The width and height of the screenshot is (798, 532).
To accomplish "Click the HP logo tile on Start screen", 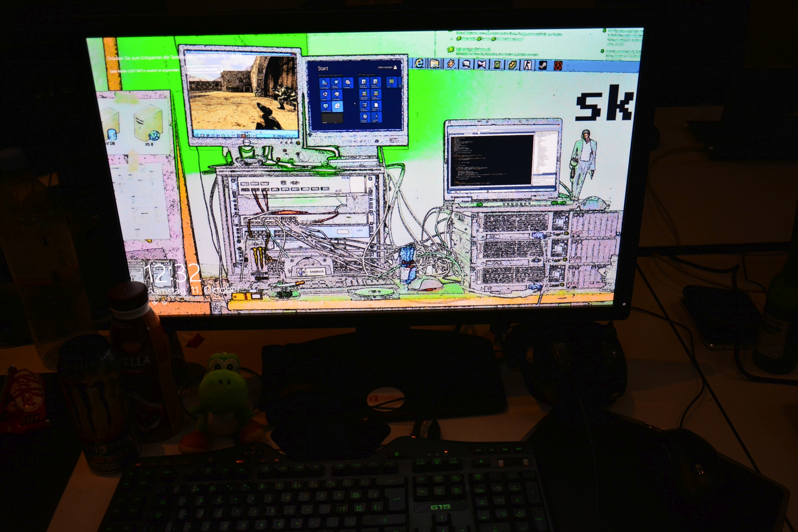I will click(365, 116).
